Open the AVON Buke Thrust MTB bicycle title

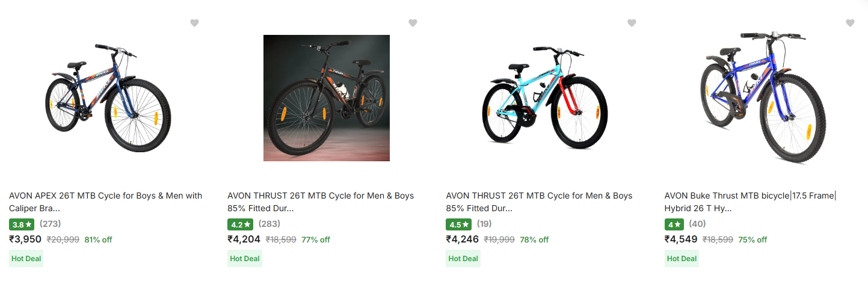coord(750,202)
